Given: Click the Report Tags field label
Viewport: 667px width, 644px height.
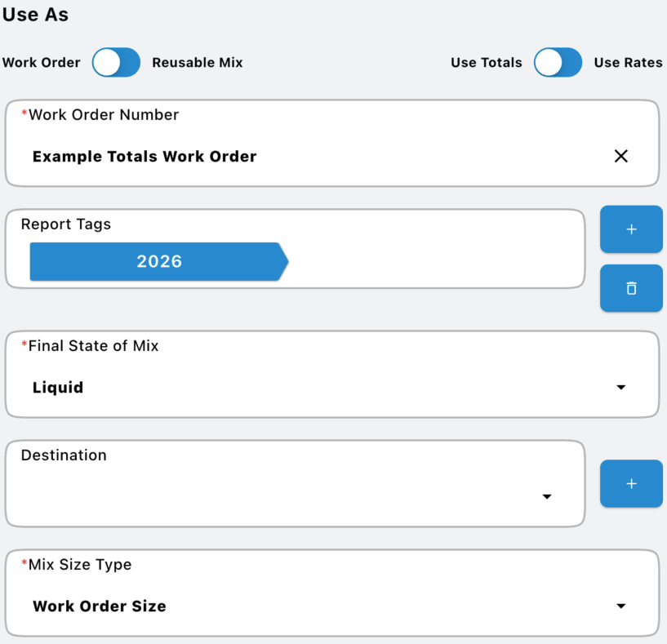Looking at the screenshot, I should (66, 224).
